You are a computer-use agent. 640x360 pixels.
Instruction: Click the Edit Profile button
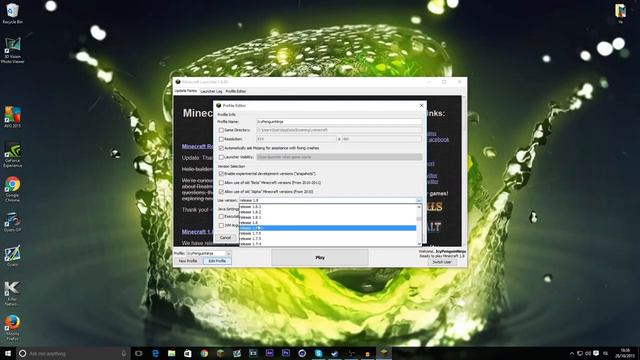(x=217, y=261)
